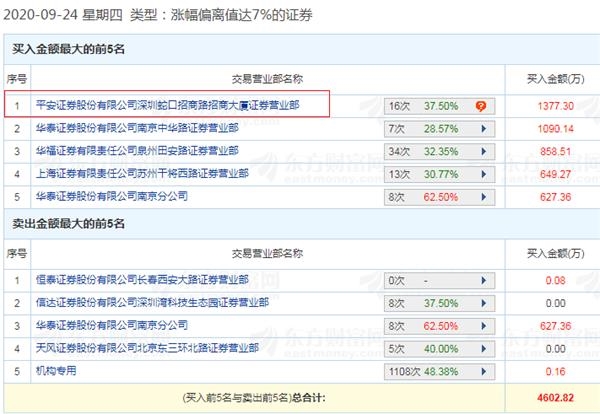Click 交易营业部名称 header under 买入金额最大的前5名
600x414 pixels.
(267, 79)
